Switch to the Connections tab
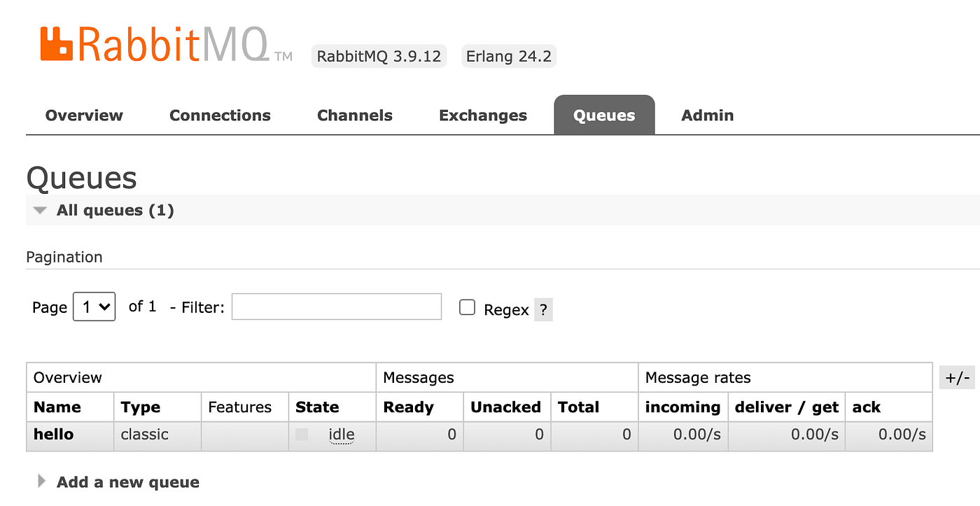 tap(220, 115)
